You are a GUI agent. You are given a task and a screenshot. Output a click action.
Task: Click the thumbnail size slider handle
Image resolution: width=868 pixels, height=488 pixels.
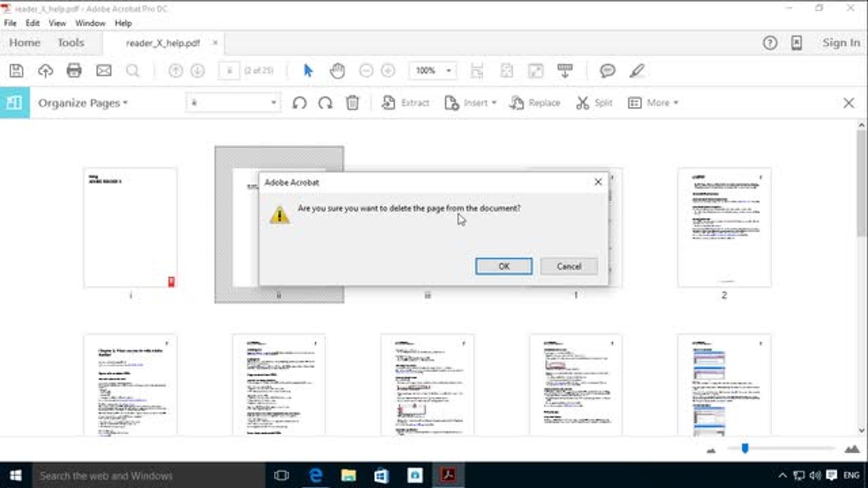pos(745,448)
